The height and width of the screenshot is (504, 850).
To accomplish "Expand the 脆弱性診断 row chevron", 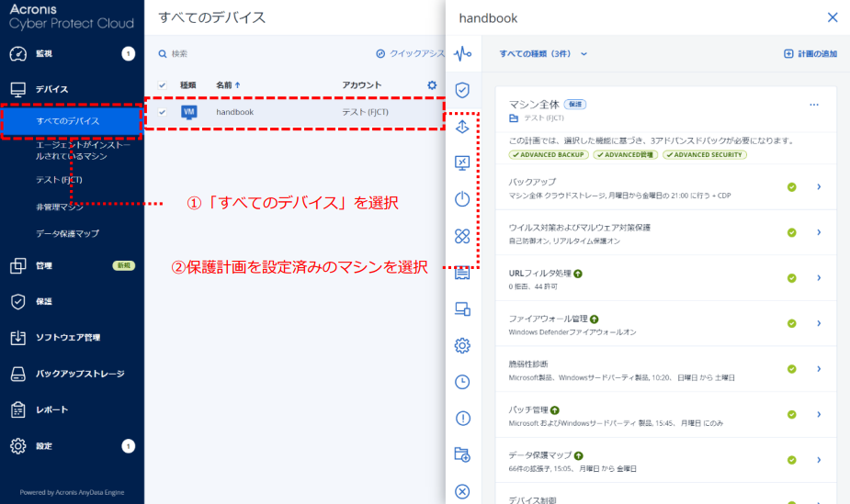I will click(818, 369).
